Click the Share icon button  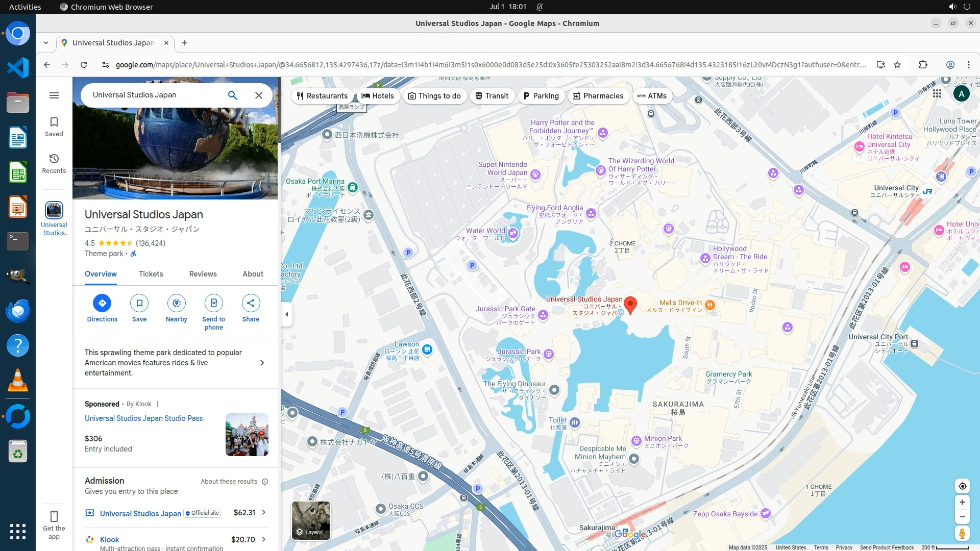click(251, 303)
